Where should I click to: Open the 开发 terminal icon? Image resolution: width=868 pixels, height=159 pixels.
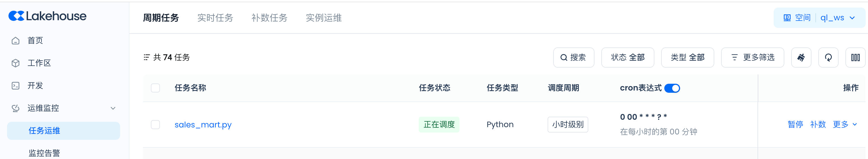(x=16, y=86)
